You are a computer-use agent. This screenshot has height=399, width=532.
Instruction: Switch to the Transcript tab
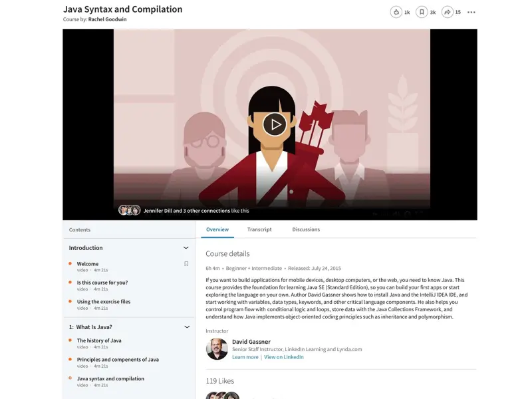tap(259, 229)
